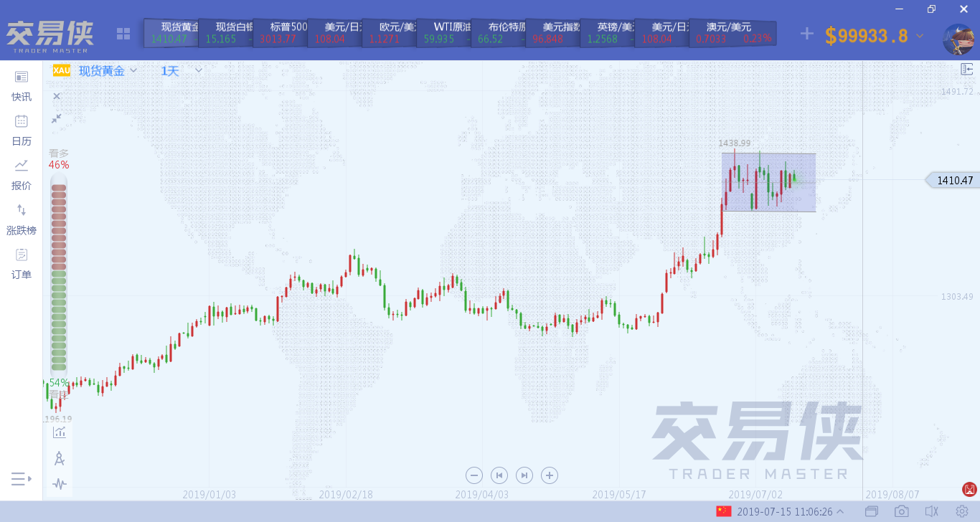Click the 1303.49 price axis label
980x522 pixels.
[957, 297]
